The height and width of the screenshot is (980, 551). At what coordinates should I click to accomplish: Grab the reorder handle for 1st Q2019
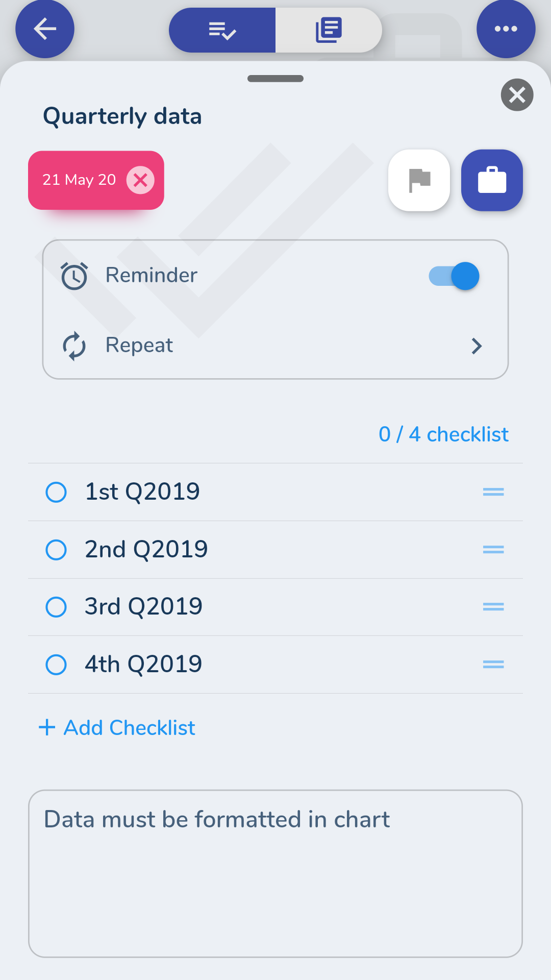pos(493,492)
